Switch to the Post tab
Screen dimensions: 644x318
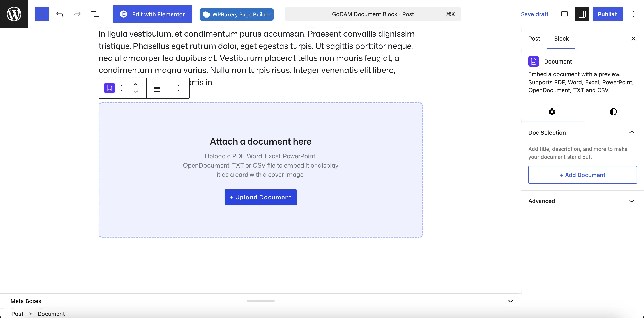(534, 39)
